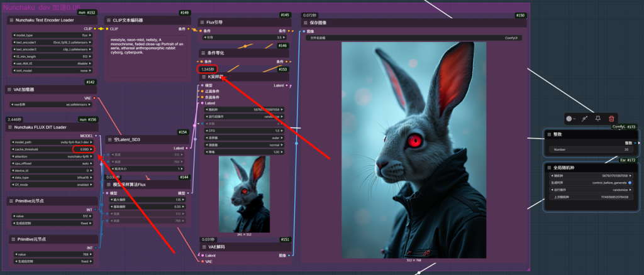Screen dimensions: 644x275
Task: Click the CLIP prompt text box
Action: (148, 57)
